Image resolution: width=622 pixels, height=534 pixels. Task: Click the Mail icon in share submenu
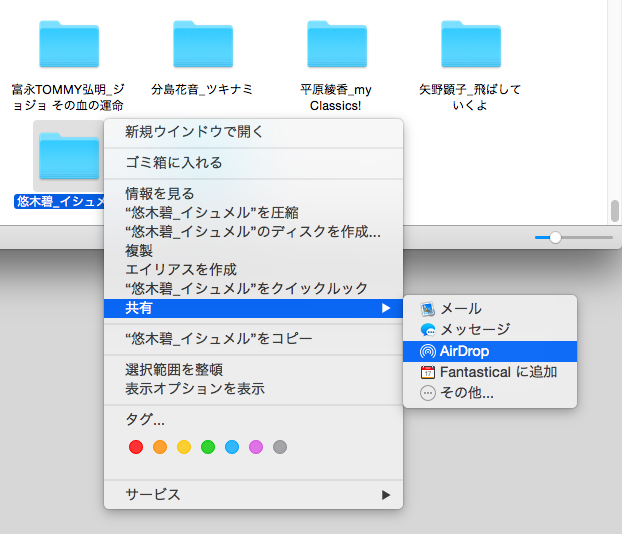pyautogui.click(x=428, y=309)
